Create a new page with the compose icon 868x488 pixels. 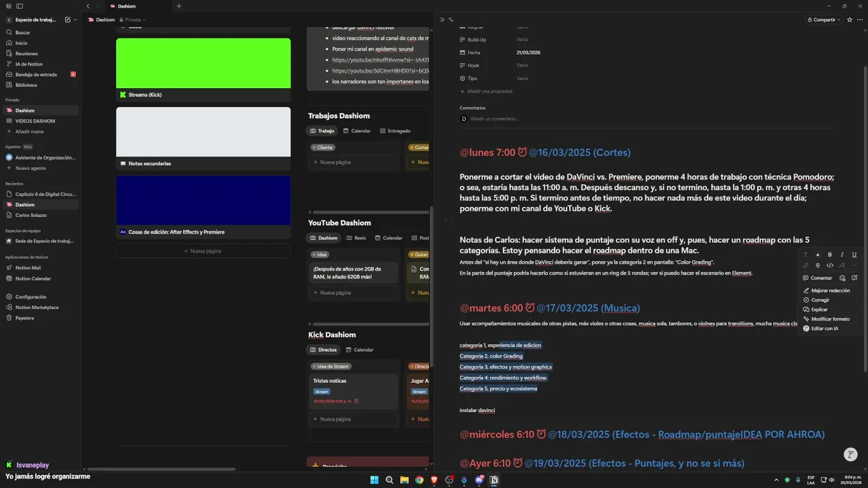click(67, 20)
